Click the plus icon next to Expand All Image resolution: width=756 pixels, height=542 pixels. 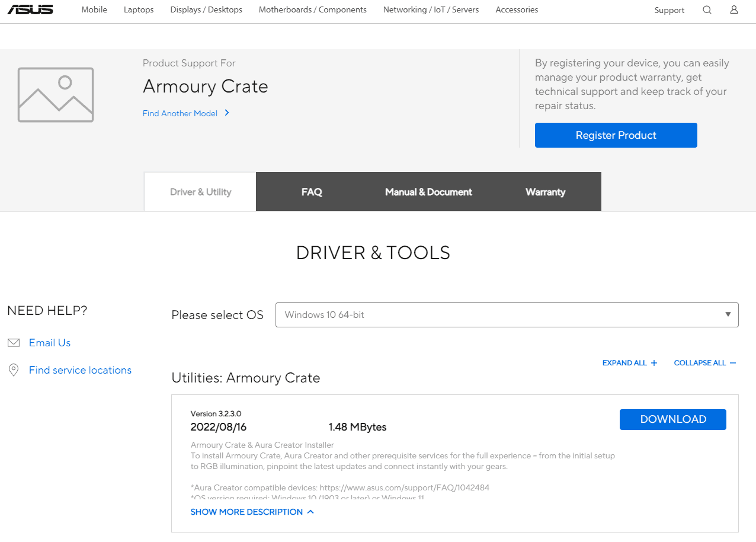point(654,363)
